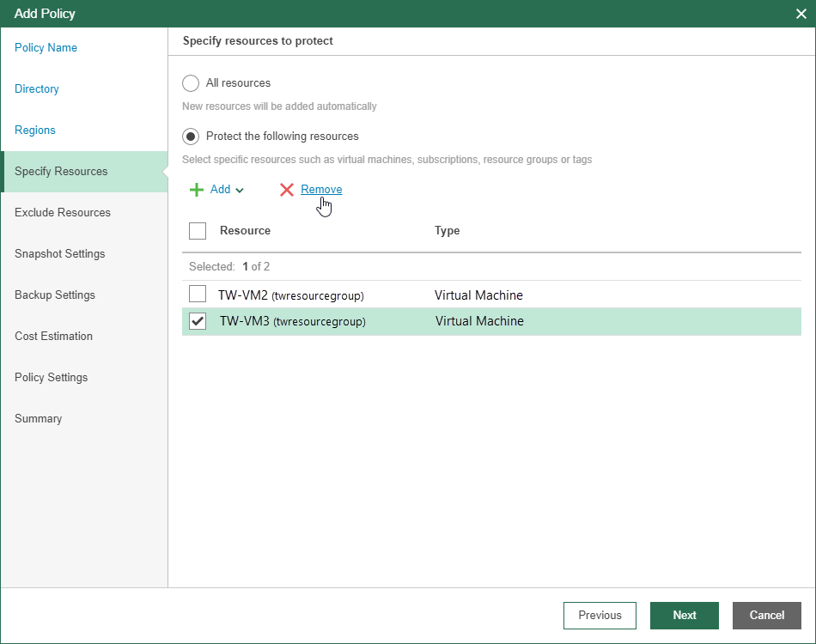Select Protect the following resources option

point(191,137)
